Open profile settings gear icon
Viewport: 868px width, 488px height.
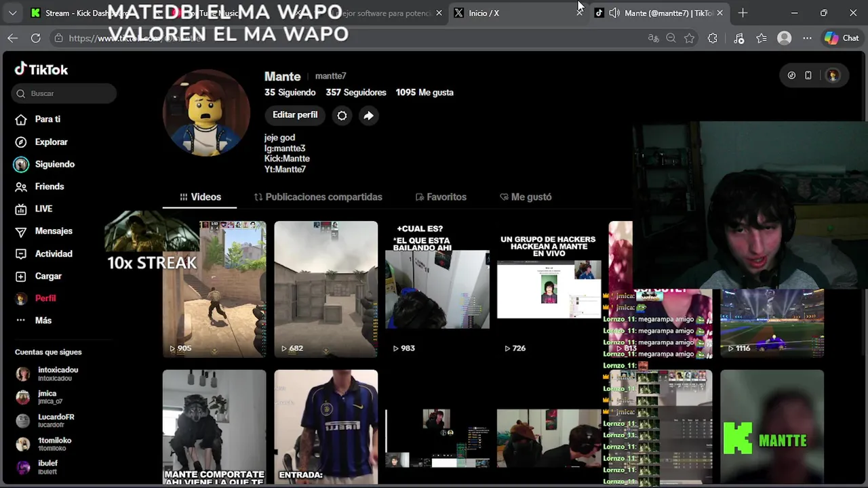click(342, 116)
